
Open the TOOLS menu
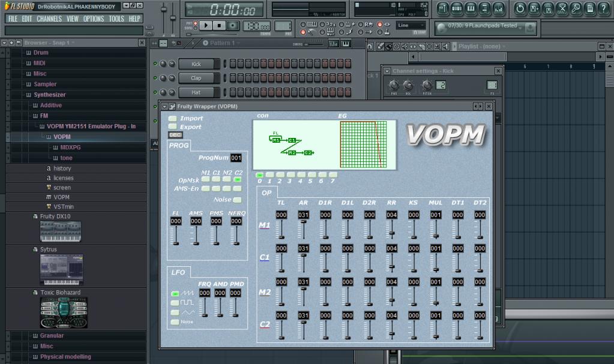click(x=116, y=19)
